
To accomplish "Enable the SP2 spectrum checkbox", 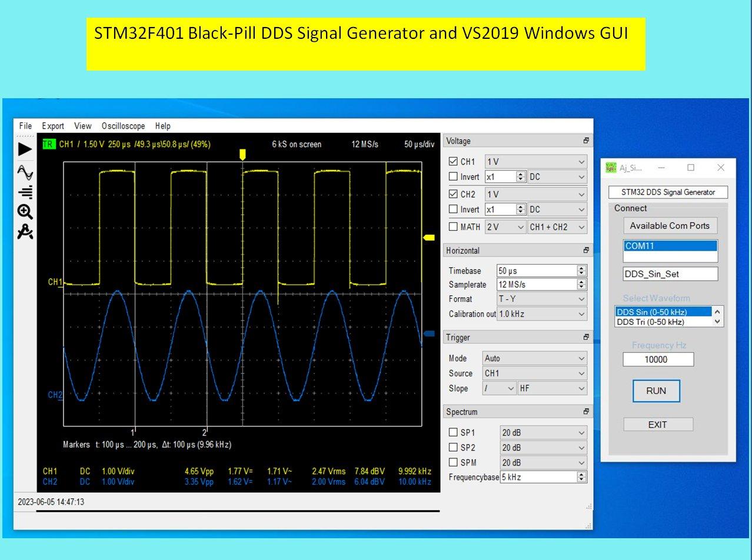I will coord(453,448).
